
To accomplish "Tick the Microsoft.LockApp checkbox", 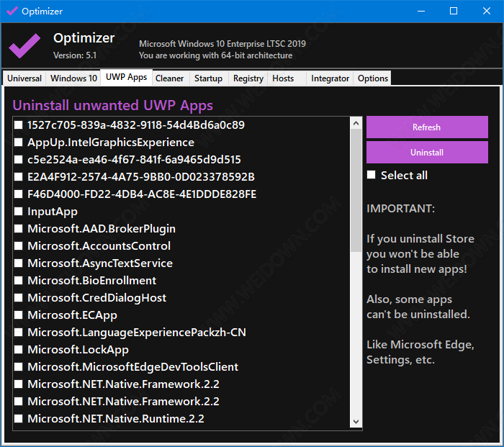I will (18, 350).
